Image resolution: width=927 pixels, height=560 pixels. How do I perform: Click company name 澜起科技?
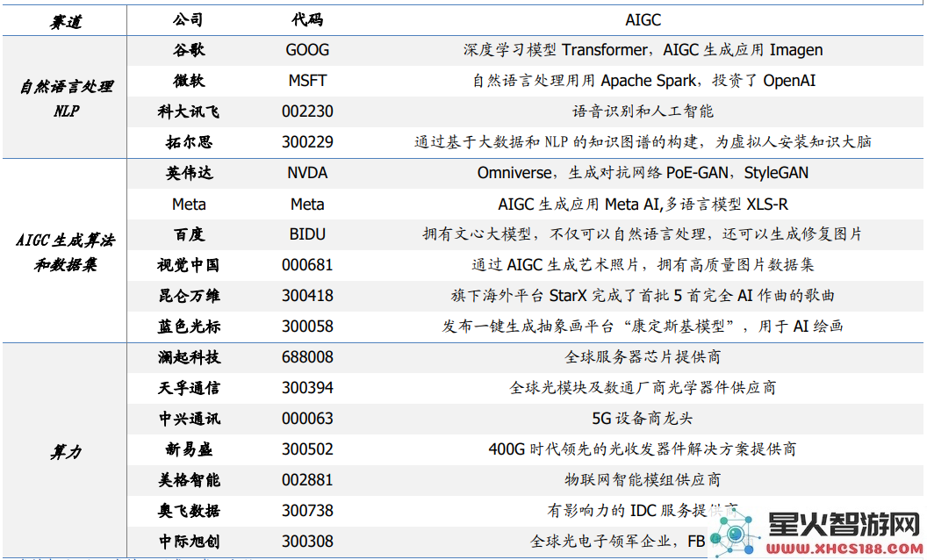coord(189,357)
